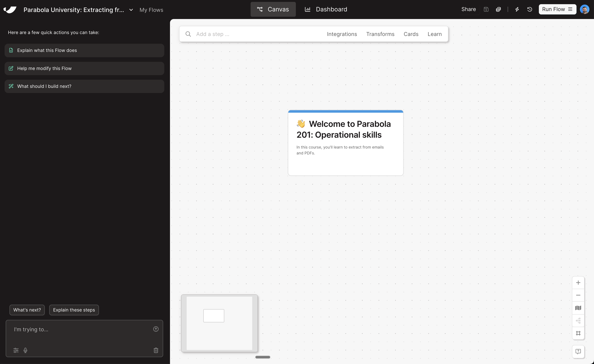Viewport: 594px width, 364px height.
Task: Open the Integrations step list
Action: tap(342, 34)
